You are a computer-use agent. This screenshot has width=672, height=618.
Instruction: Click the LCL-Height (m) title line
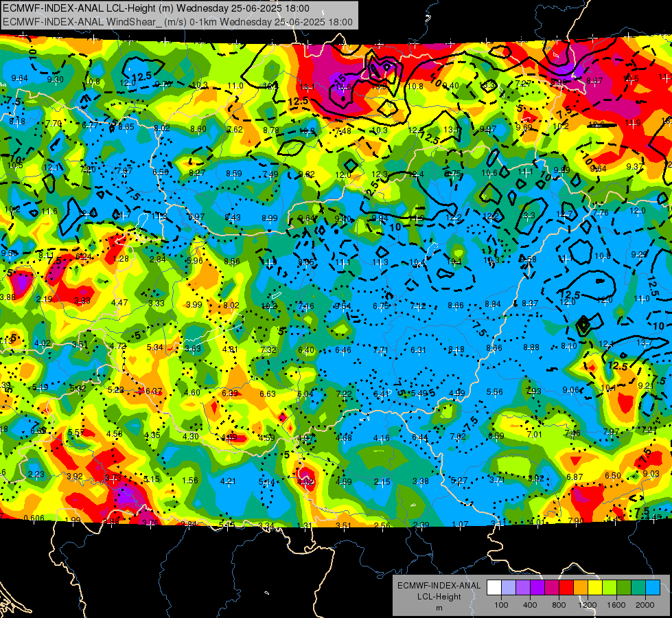click(x=156, y=8)
